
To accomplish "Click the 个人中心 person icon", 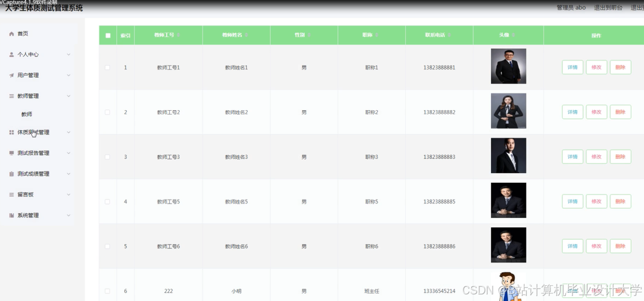I will [12, 54].
